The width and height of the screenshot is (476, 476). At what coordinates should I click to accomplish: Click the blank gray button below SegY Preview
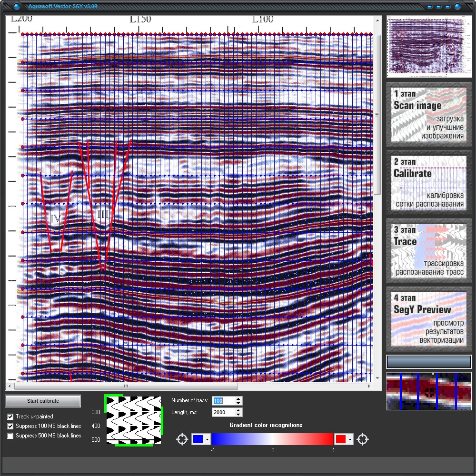tap(429, 362)
